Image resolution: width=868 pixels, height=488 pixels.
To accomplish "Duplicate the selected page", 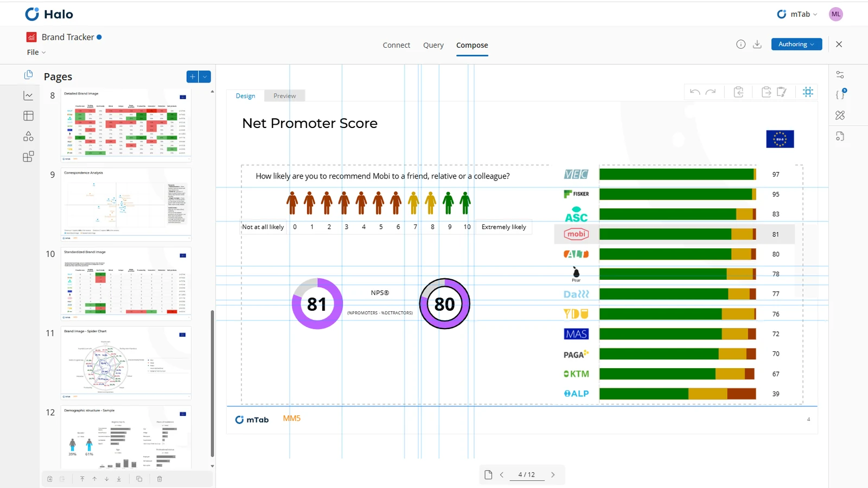I will tap(139, 479).
